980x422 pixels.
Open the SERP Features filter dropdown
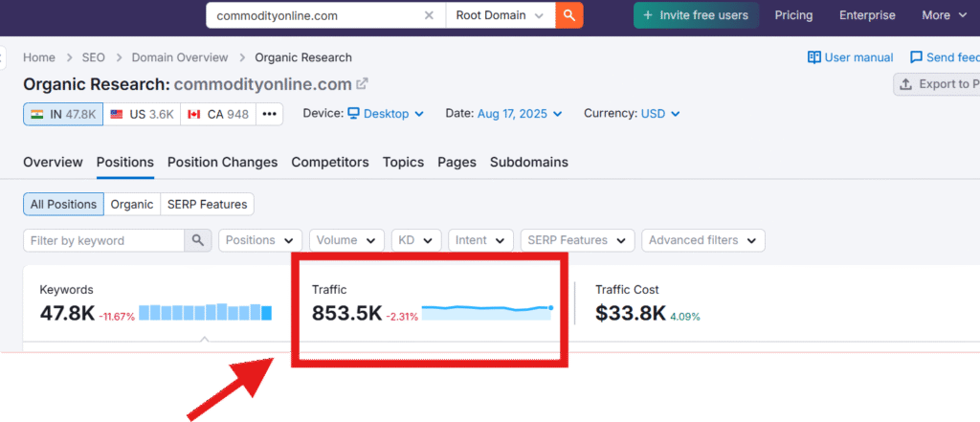(577, 241)
